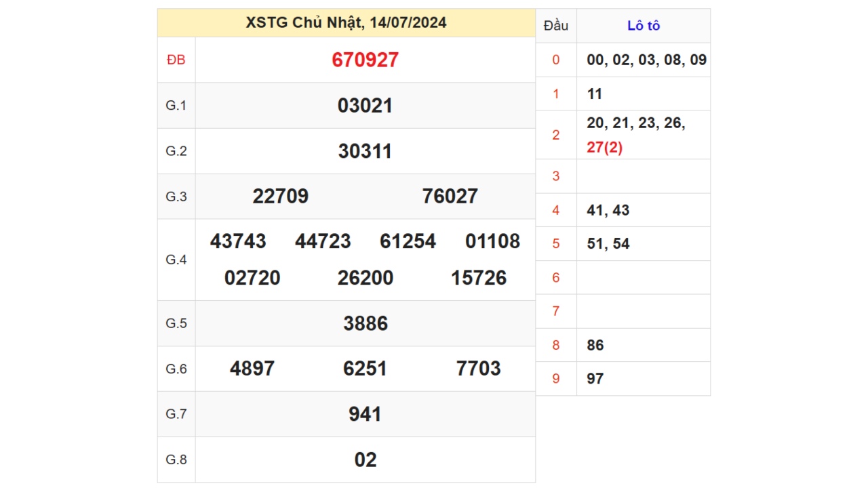Click the Đầu 7 cell
This screenshot has width=868, height=488.
tap(556, 311)
